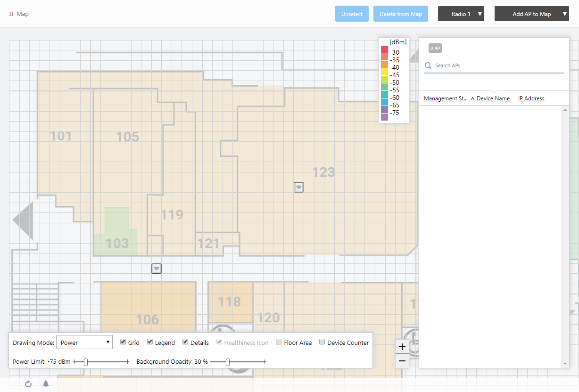This screenshot has width=579, height=392.
Task: Click the Background Opacity slider handle
Action: click(x=228, y=362)
